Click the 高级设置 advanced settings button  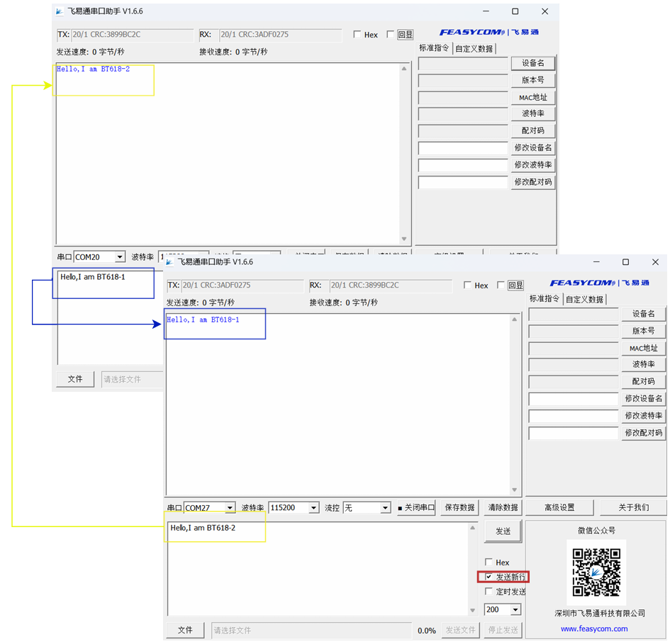[559, 508]
